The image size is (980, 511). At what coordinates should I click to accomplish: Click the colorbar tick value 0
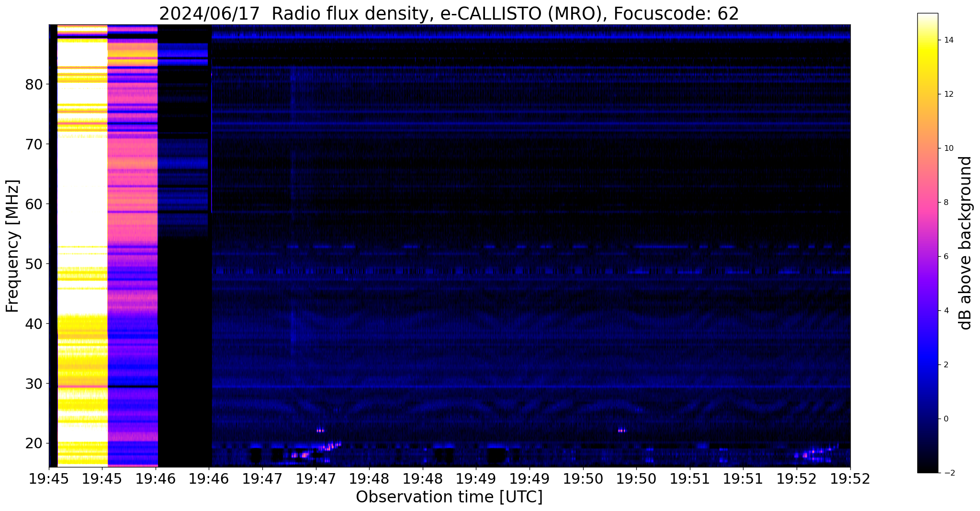946,419
